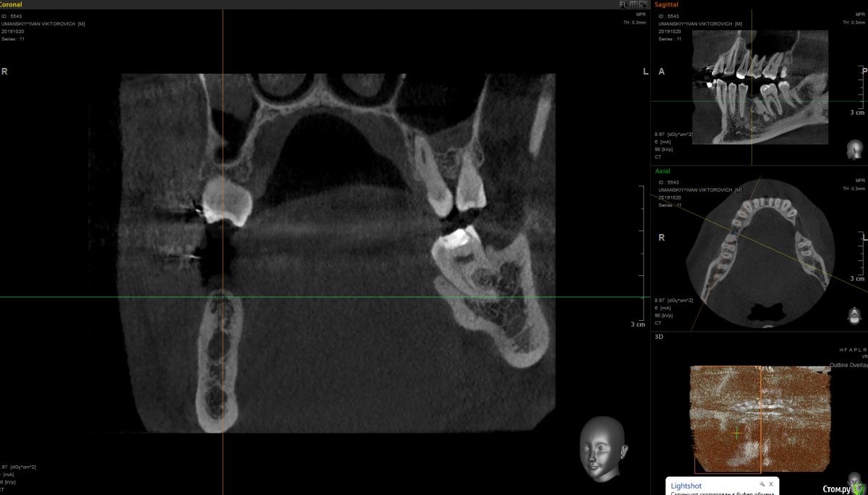Screen dimensions: 868x495
Task: Click the Lightshot notification title
Action: (686, 486)
